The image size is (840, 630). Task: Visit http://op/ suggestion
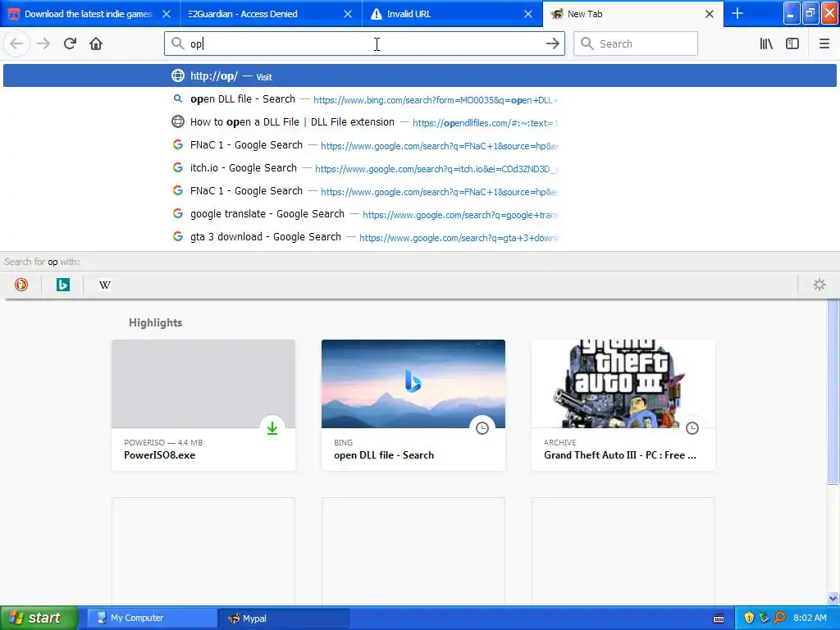click(x=419, y=75)
